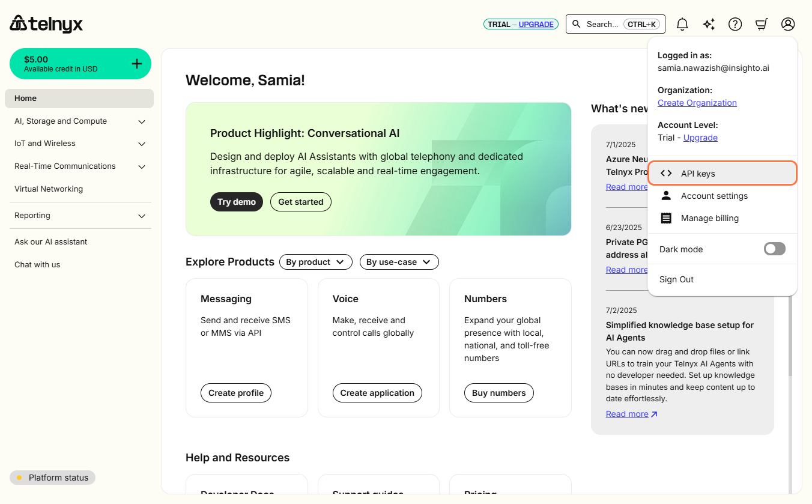Click the Get started button
The width and height of the screenshot is (812, 504).
(x=301, y=202)
